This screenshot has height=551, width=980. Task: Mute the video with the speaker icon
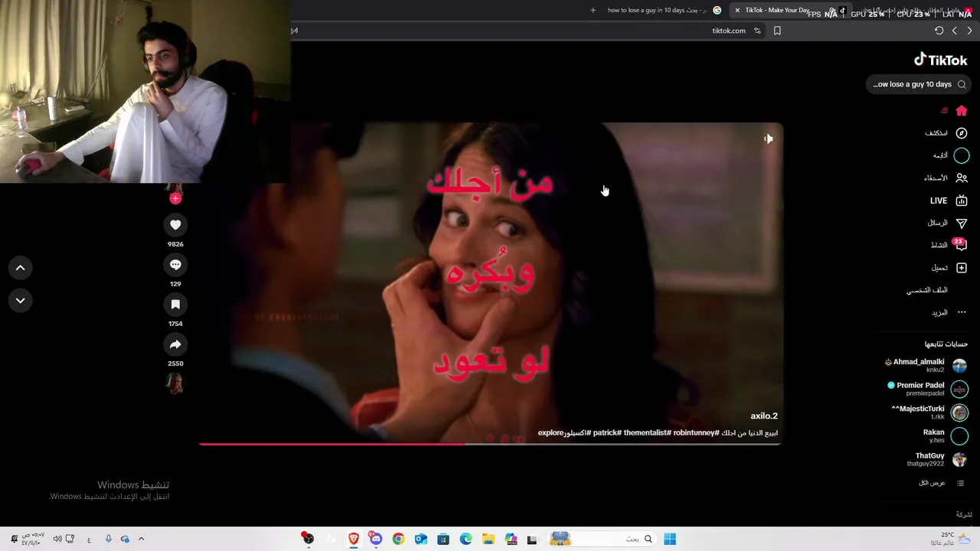(x=768, y=139)
